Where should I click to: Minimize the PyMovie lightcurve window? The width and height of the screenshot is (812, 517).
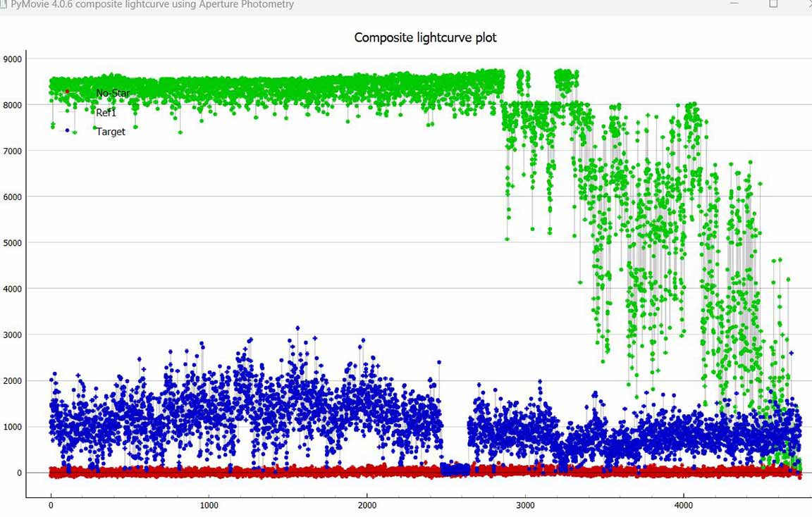(735, 4)
